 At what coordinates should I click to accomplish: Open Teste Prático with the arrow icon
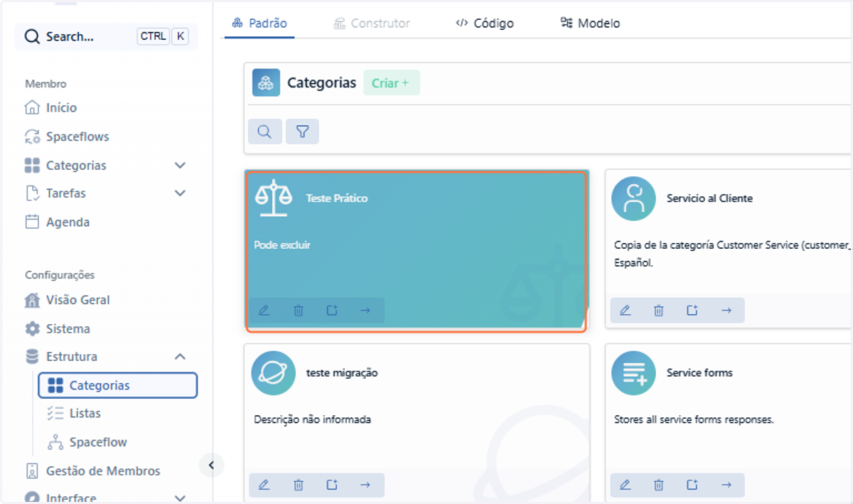click(x=365, y=311)
